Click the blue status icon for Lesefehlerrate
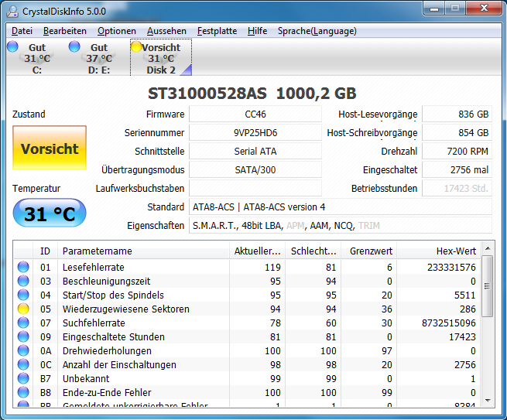The image size is (507, 420). [23, 267]
